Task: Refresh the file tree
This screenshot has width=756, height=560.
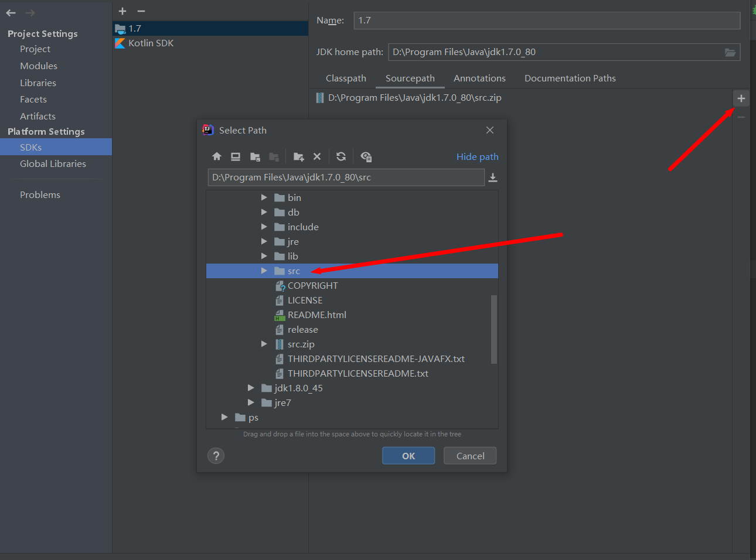Action: pyautogui.click(x=341, y=156)
